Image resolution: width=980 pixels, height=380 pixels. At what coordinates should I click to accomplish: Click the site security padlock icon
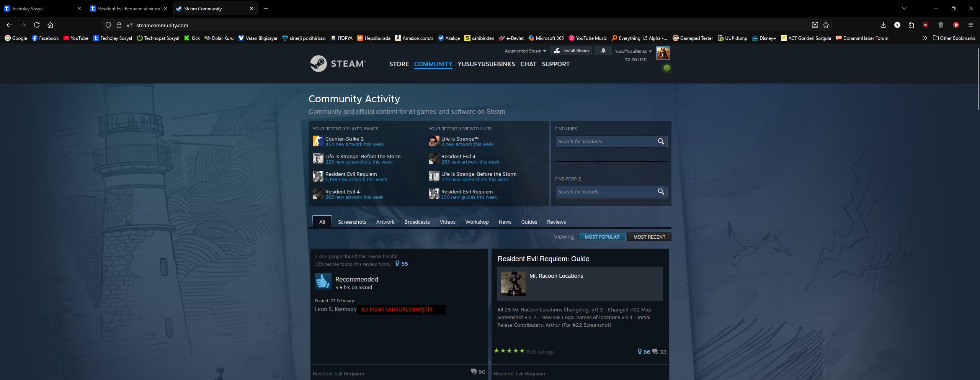[x=119, y=25]
